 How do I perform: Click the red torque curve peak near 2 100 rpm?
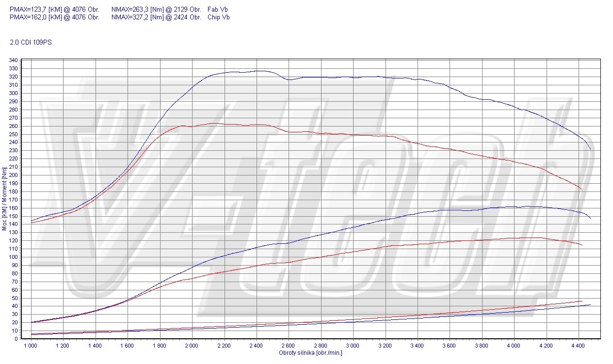[x=213, y=123]
